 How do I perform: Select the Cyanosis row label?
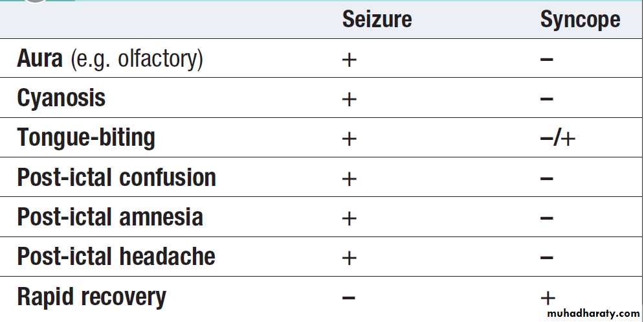[x=61, y=98]
